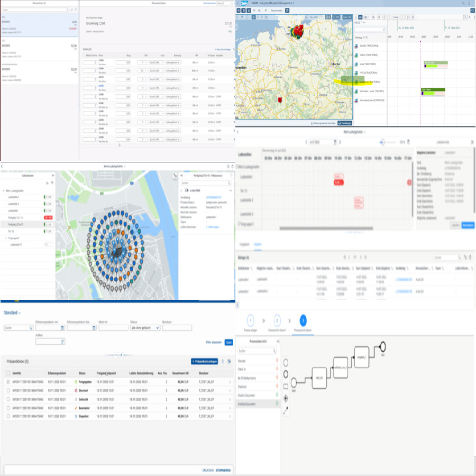Click the search magnifier in the resource panel
This screenshot has width=476, height=476.
[383, 30]
